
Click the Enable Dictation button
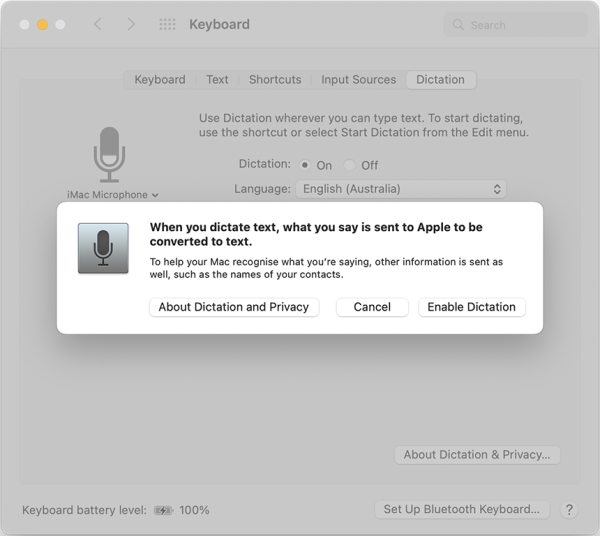pyautogui.click(x=471, y=307)
